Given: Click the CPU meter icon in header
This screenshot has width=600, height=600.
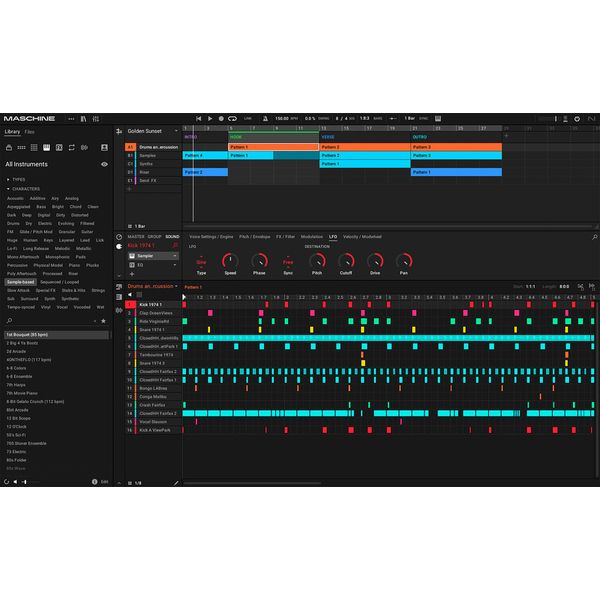Looking at the screenshot, I should (565, 119).
